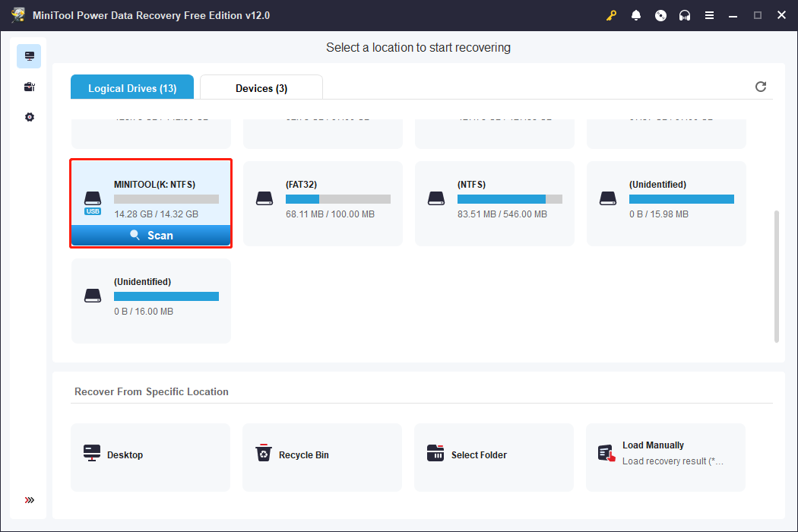Refresh the drive list
Viewport: 798px width, 532px height.
point(760,87)
